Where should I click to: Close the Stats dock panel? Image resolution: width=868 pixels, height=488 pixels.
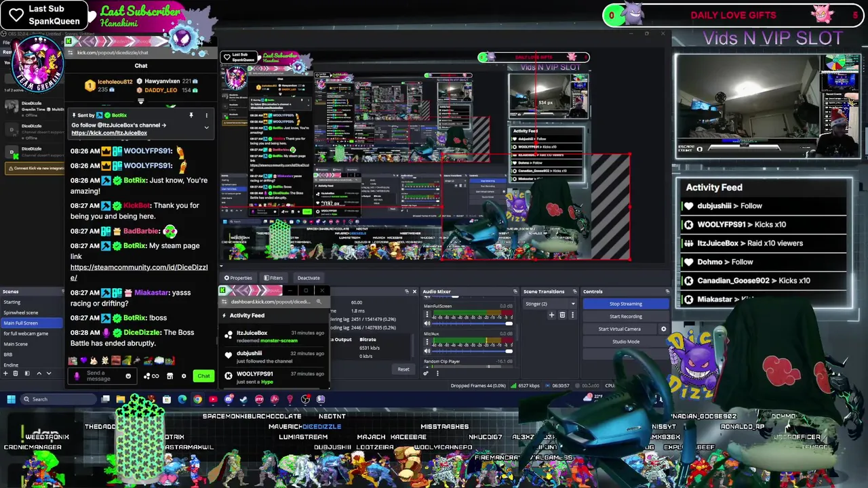coord(414,291)
